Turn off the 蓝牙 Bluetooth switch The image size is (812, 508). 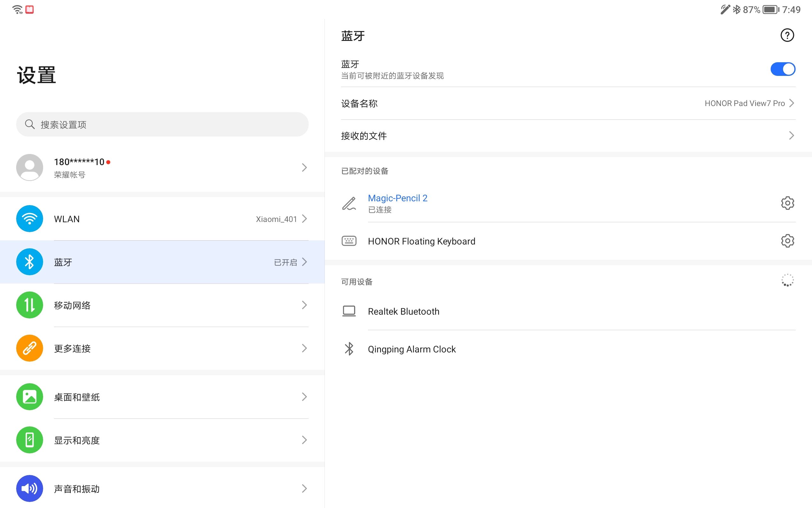(783, 69)
